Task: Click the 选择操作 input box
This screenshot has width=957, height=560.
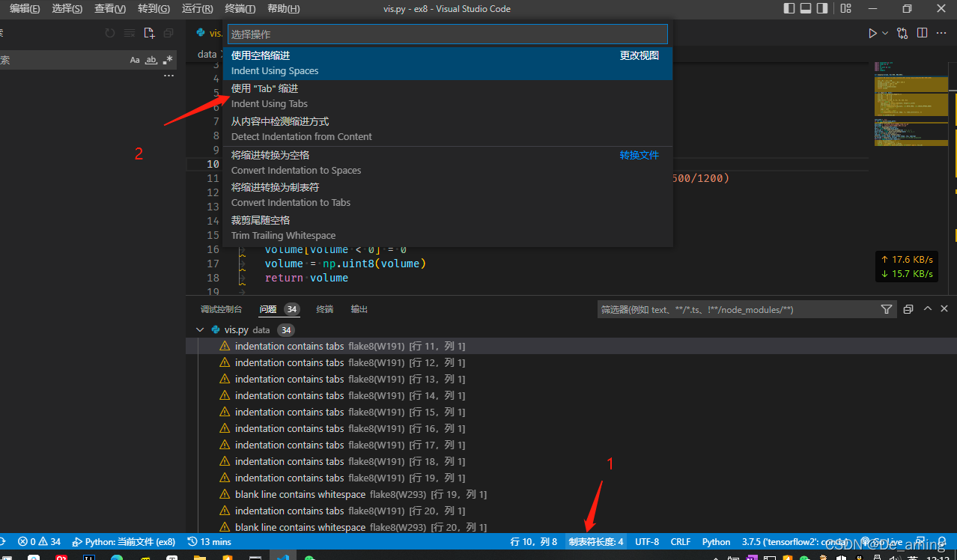Action: coord(447,34)
